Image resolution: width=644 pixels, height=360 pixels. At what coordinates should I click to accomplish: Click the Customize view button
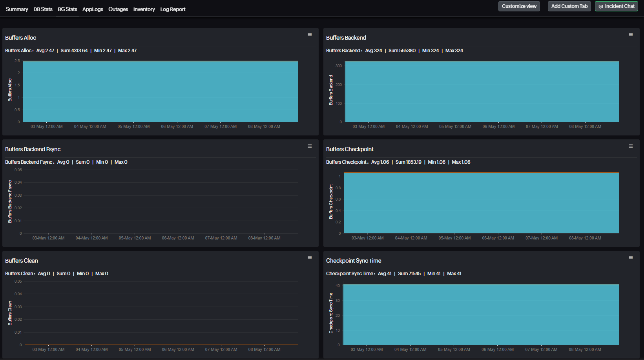519,6
